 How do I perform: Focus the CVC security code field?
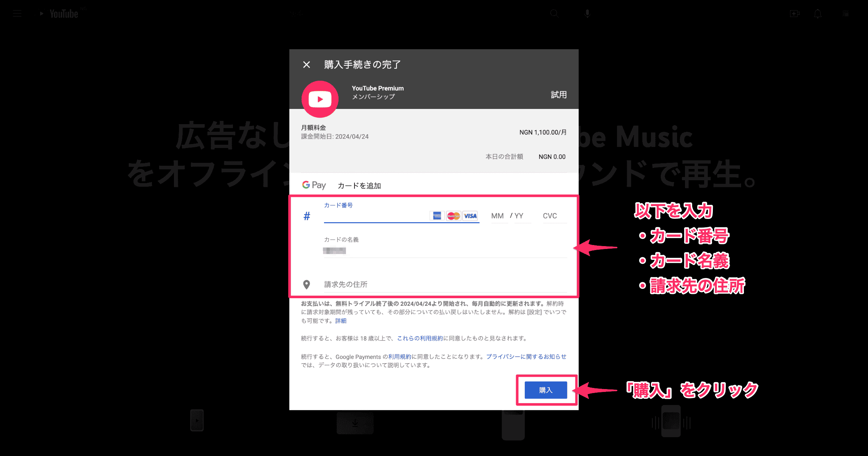click(x=555, y=216)
